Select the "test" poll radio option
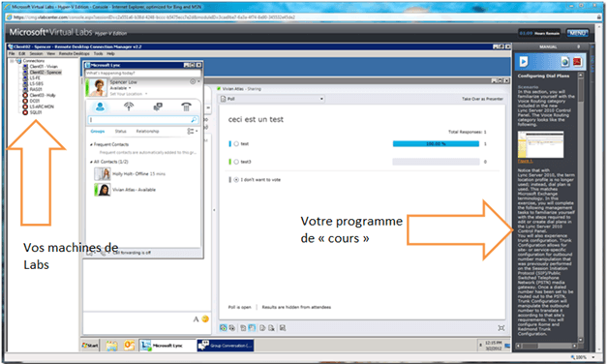 tap(236, 143)
